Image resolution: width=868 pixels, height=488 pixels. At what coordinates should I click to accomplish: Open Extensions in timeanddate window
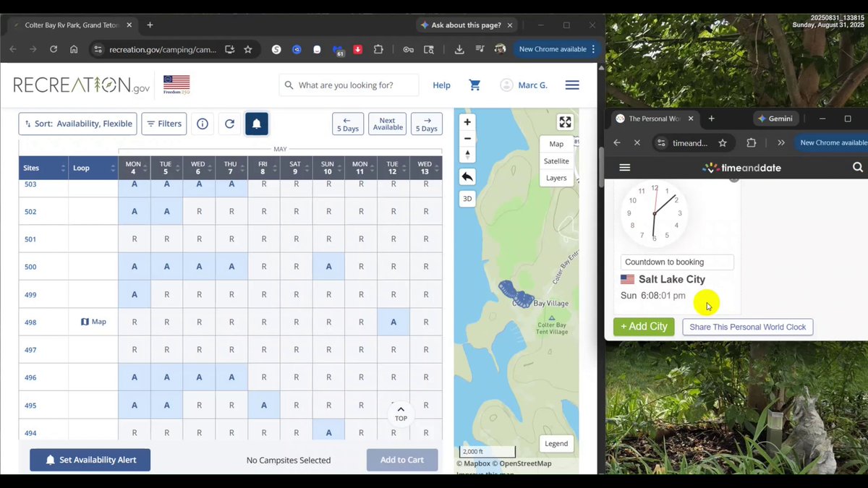point(751,143)
